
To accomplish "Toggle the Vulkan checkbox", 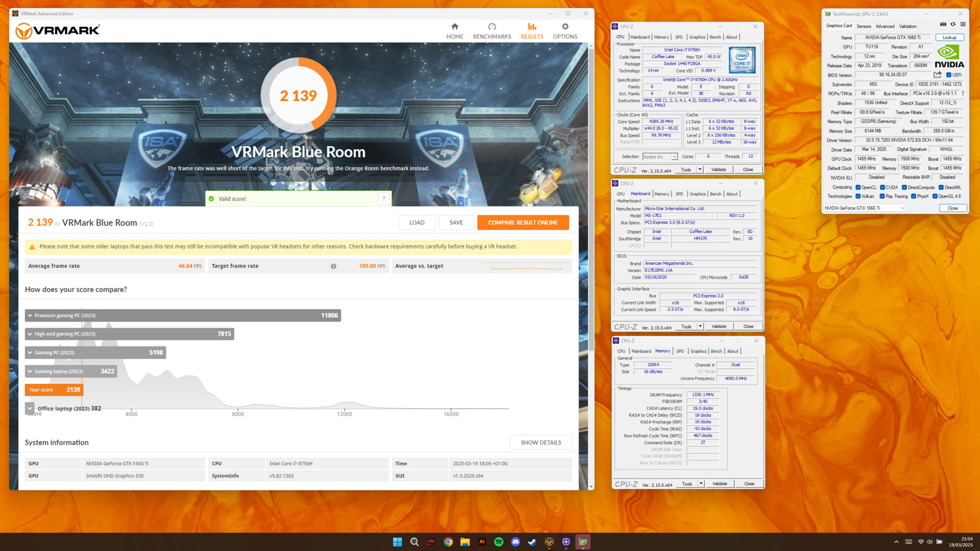I will pyautogui.click(x=858, y=196).
